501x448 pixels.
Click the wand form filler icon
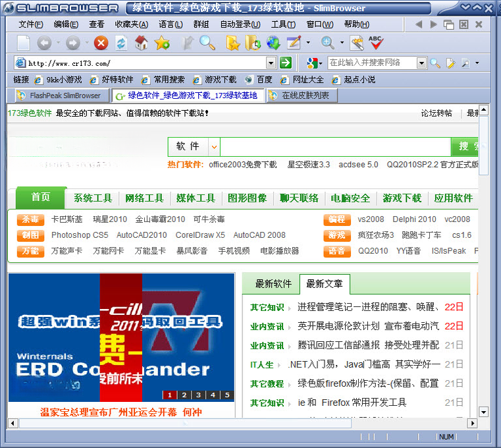pos(357,43)
